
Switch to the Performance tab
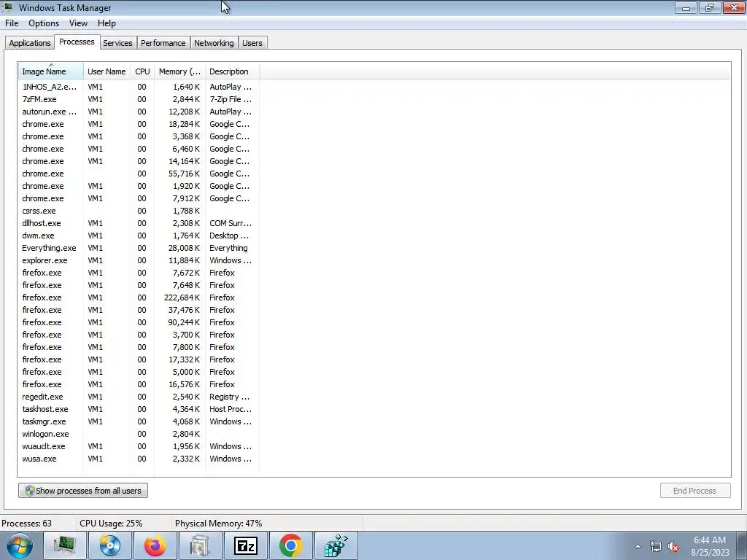tap(163, 43)
